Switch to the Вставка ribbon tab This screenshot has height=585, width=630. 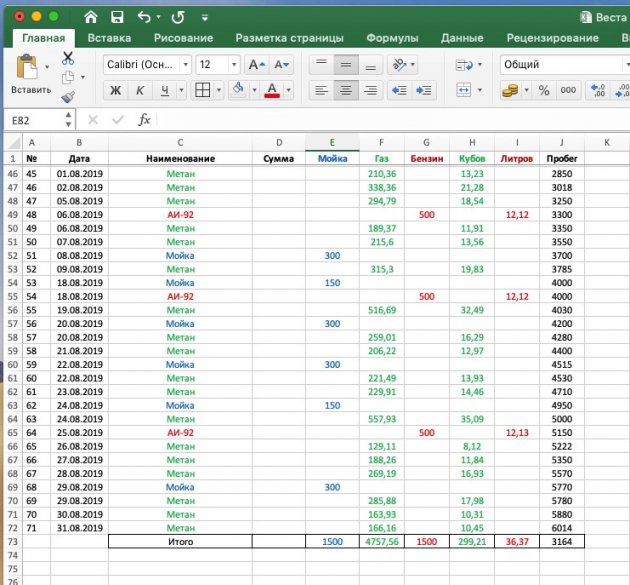coord(109,38)
